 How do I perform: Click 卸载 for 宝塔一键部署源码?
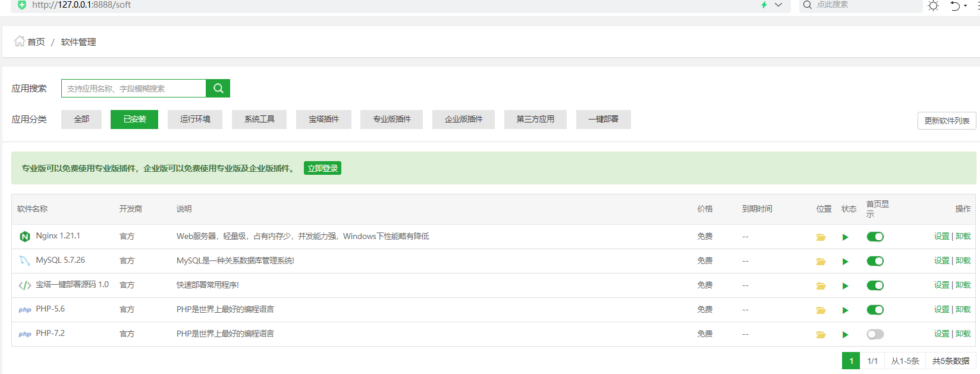click(963, 285)
